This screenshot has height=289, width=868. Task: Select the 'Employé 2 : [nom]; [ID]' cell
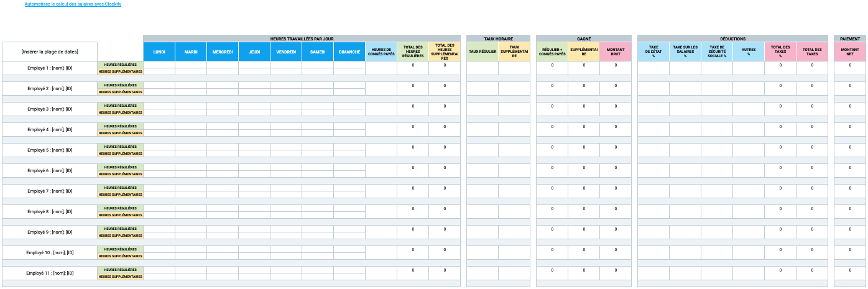(x=50, y=88)
